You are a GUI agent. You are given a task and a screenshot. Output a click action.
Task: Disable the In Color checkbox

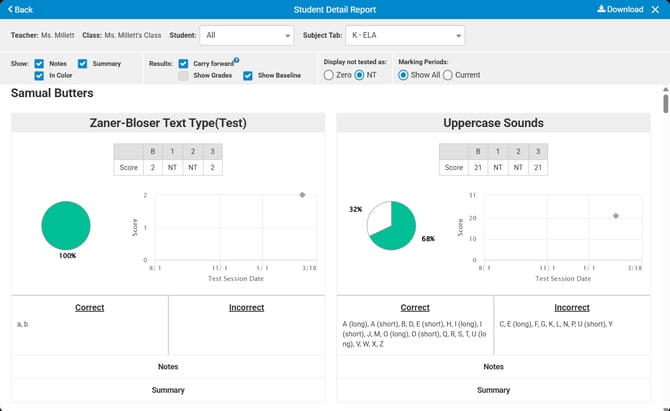tap(39, 75)
